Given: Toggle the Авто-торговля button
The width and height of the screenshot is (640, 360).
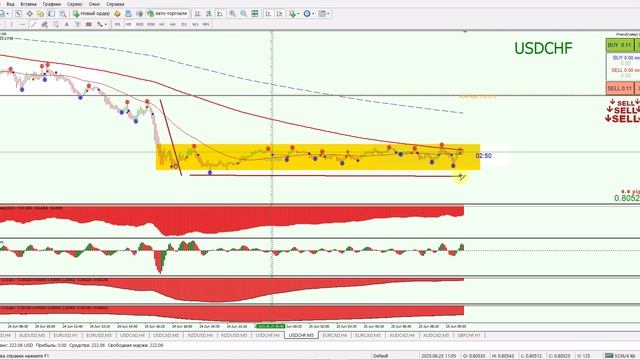Looking at the screenshot, I should [x=167, y=13].
